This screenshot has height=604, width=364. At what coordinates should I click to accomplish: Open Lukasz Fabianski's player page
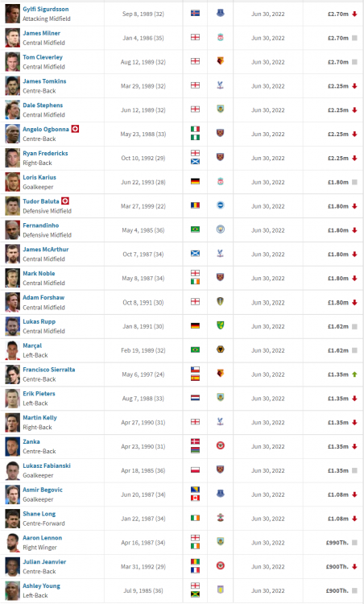[x=47, y=465]
